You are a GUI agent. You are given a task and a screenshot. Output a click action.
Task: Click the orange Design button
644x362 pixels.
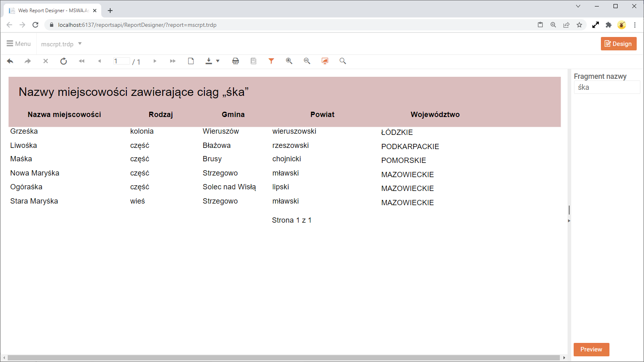(618, 43)
